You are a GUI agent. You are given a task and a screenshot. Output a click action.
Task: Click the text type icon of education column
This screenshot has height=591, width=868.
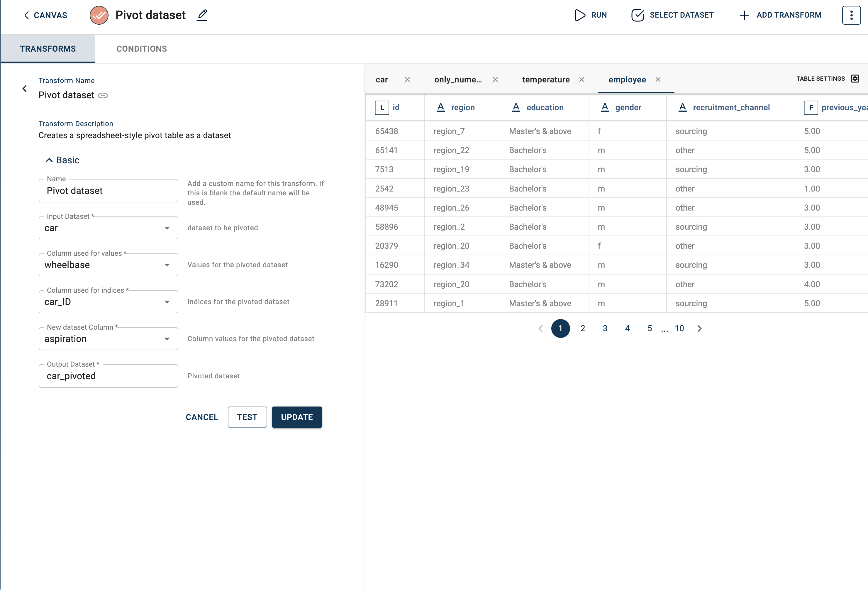[516, 108]
